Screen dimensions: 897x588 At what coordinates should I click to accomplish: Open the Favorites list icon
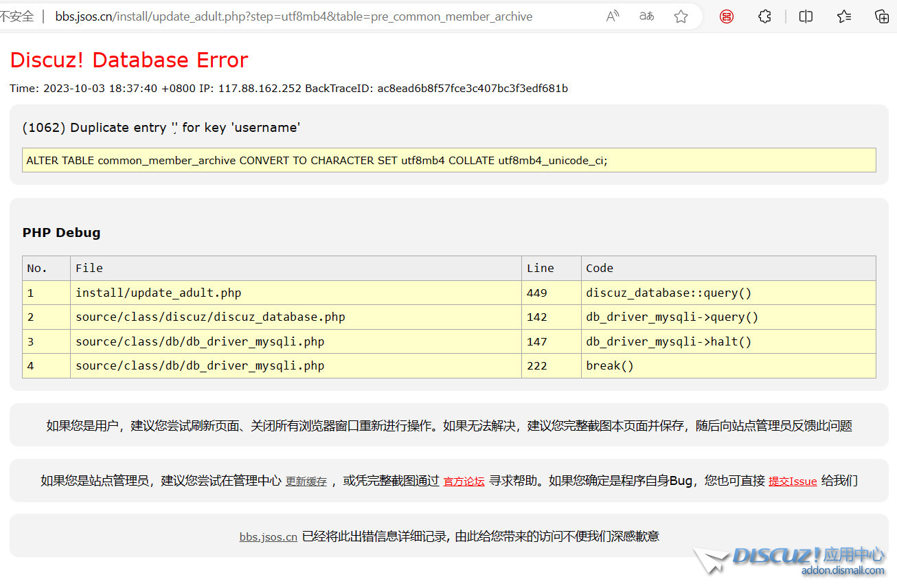pos(844,16)
